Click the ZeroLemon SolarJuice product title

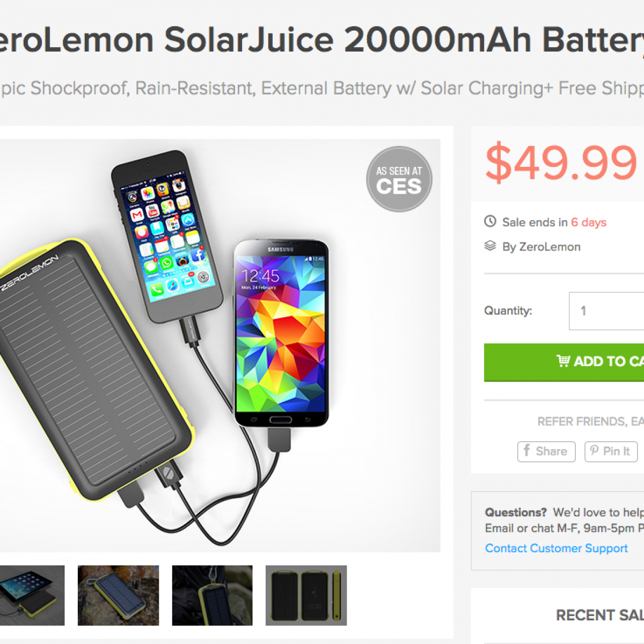(322, 40)
